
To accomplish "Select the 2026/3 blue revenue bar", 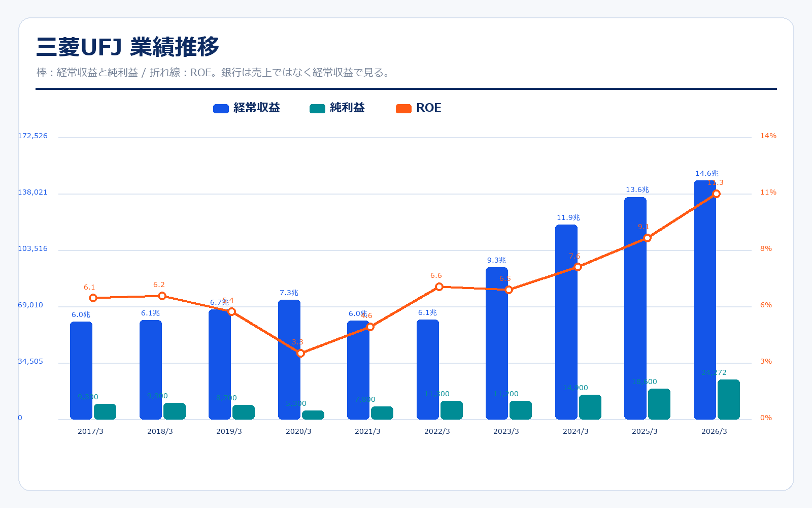I will tap(705, 300).
